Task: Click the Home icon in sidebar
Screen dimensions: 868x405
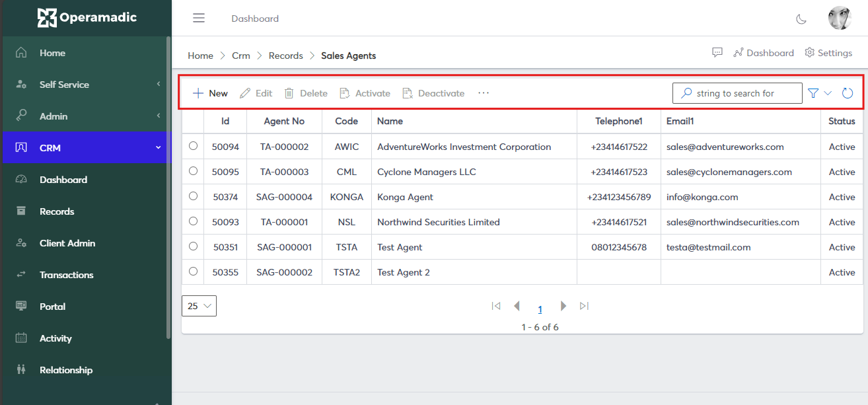Action: pyautogui.click(x=21, y=52)
